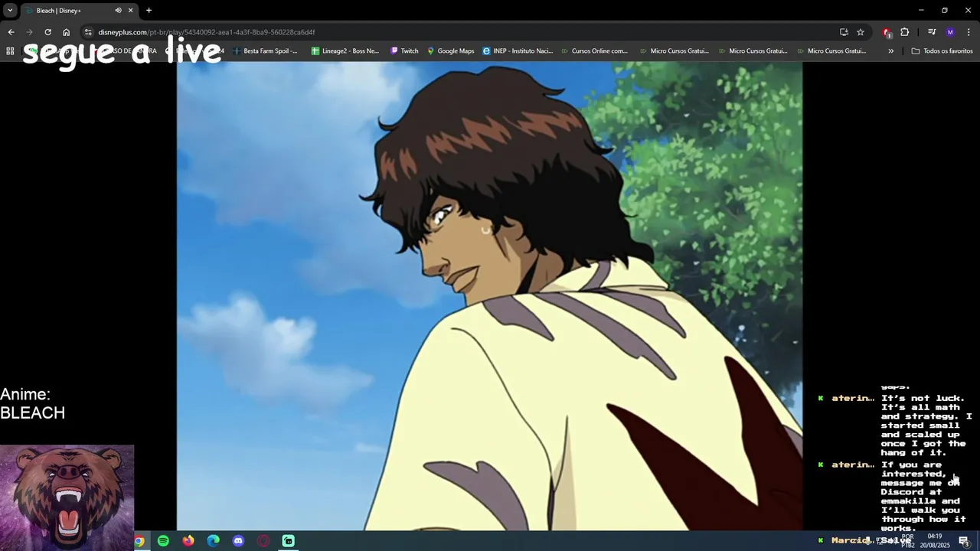Open the Chrome profile avatar
This screenshot has width=980, height=551.
pos(950,32)
